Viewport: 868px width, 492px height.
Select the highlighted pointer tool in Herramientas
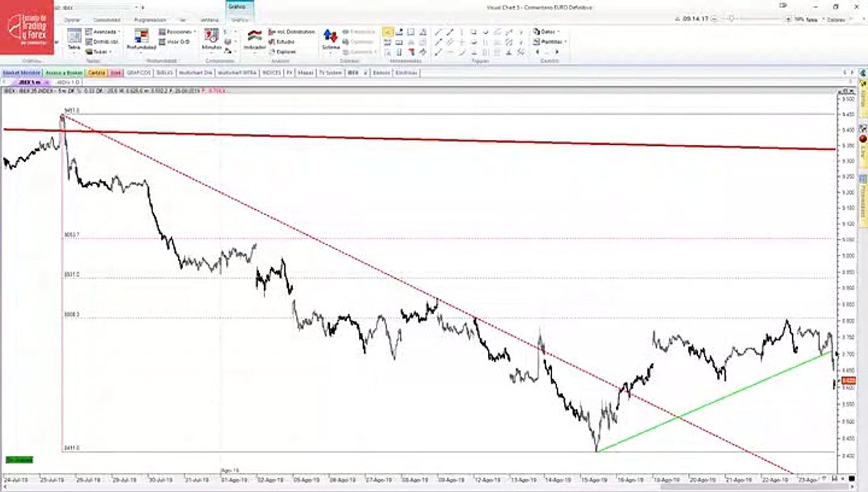[x=388, y=32]
